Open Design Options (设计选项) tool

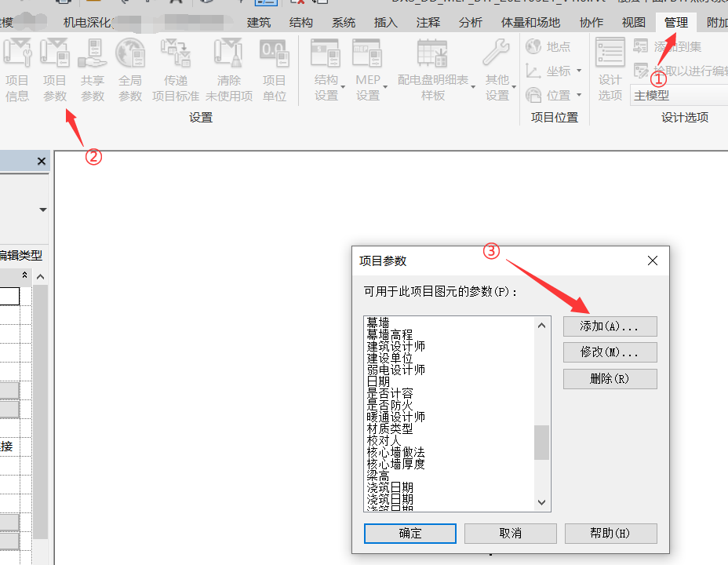click(610, 70)
